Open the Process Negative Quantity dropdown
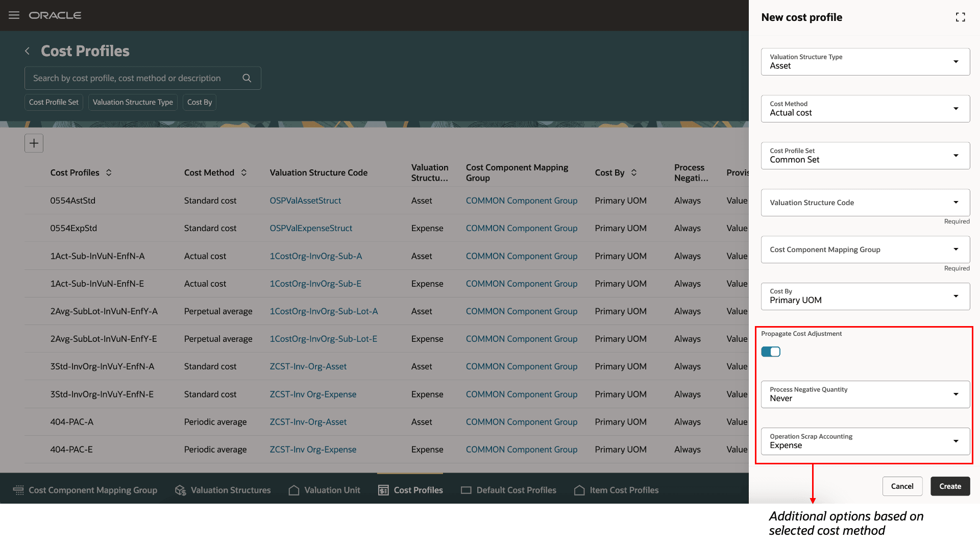Image resolution: width=980 pixels, height=546 pixels. (865, 394)
